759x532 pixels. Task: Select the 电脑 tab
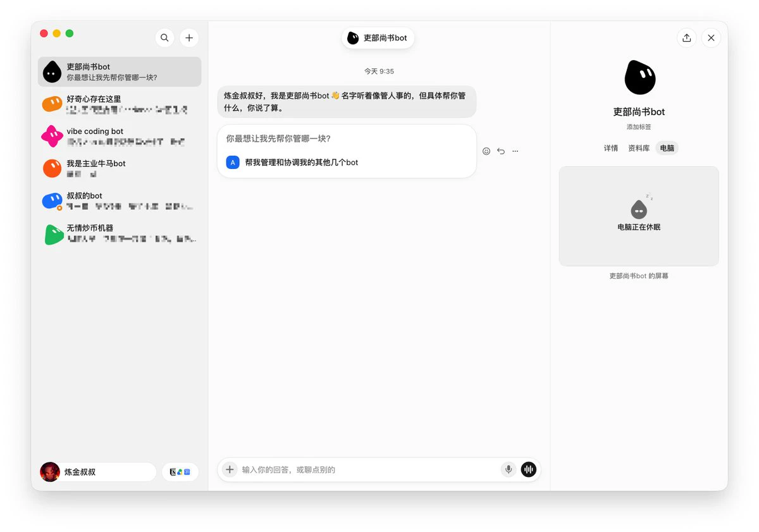click(x=667, y=148)
